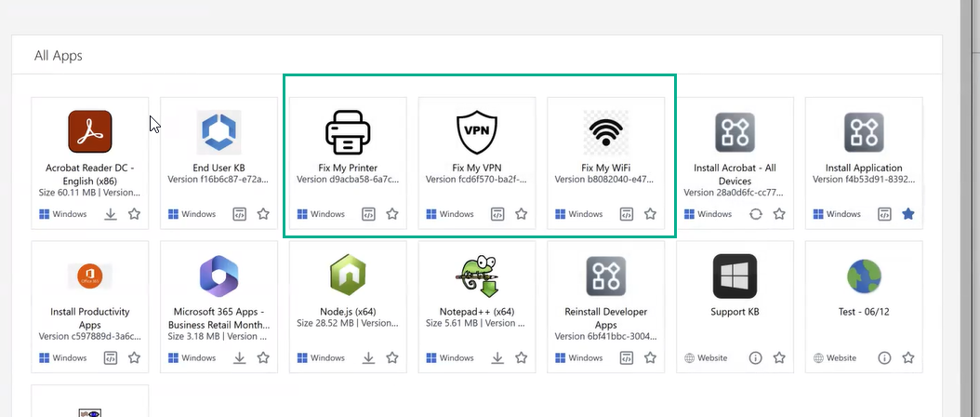Screen dimensions: 980x417
Task: Favorite Fix My Printer with the star
Action: point(392,214)
